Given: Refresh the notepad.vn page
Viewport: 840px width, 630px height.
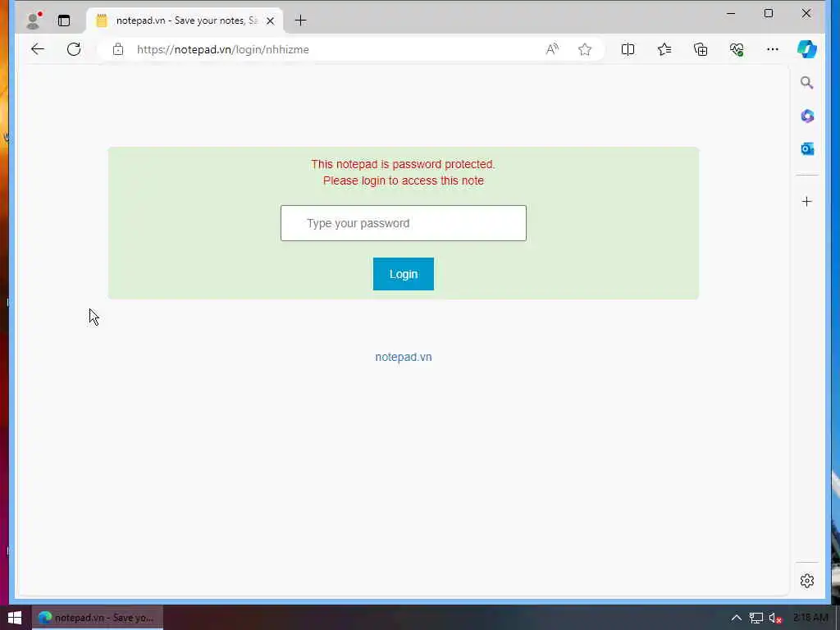Looking at the screenshot, I should coord(74,49).
